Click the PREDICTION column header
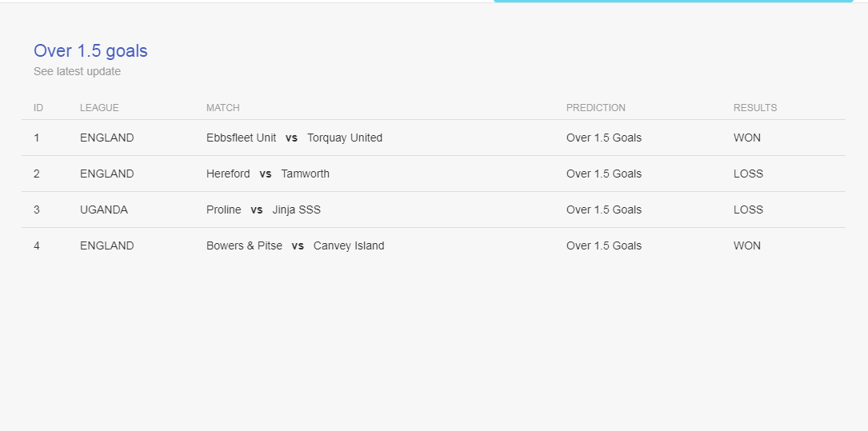This screenshot has width=868, height=431. pyautogui.click(x=595, y=108)
